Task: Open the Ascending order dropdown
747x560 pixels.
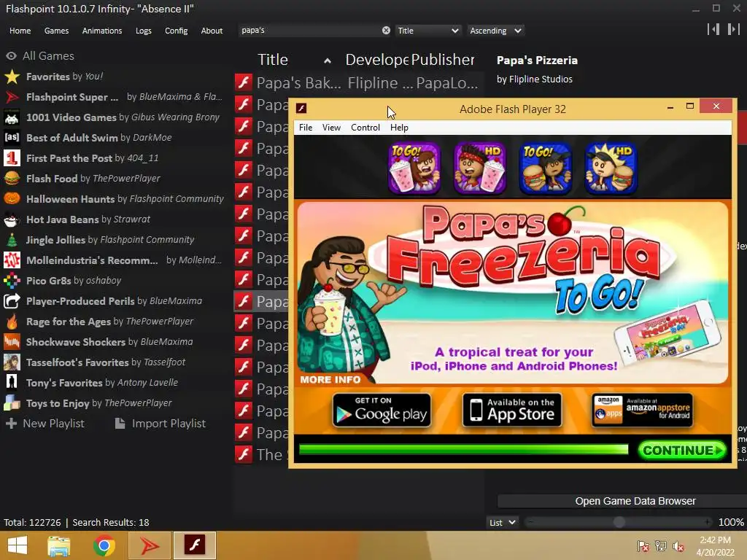Action: tap(495, 31)
